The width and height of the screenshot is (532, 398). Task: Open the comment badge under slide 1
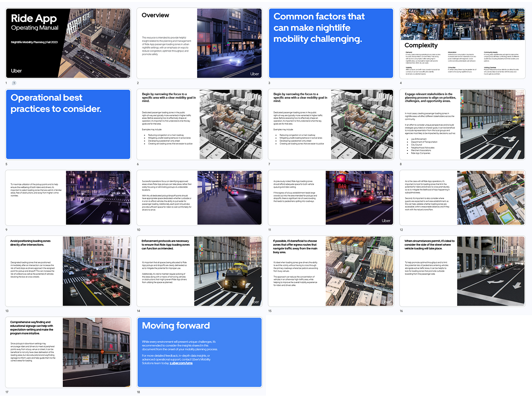[x=14, y=83]
